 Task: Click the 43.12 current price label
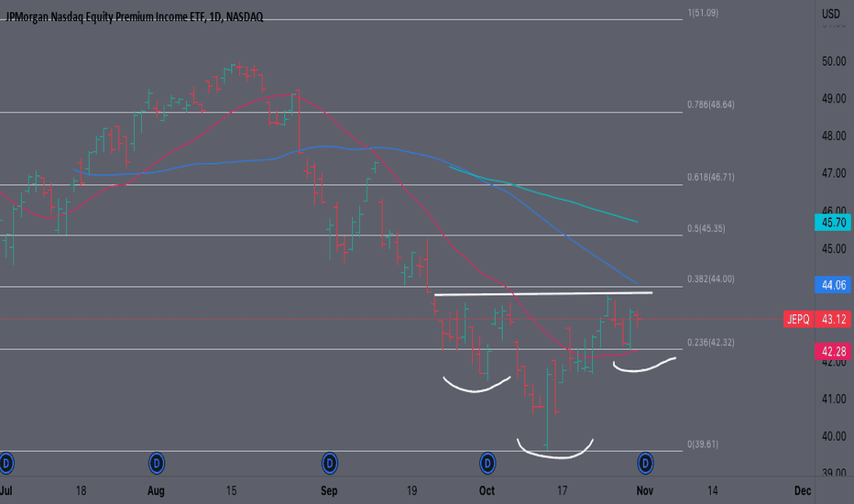pyautogui.click(x=833, y=319)
